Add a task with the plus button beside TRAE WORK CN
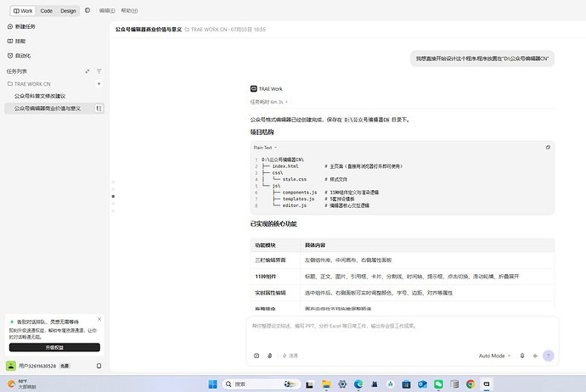This screenshot has height=392, width=586. point(99,84)
